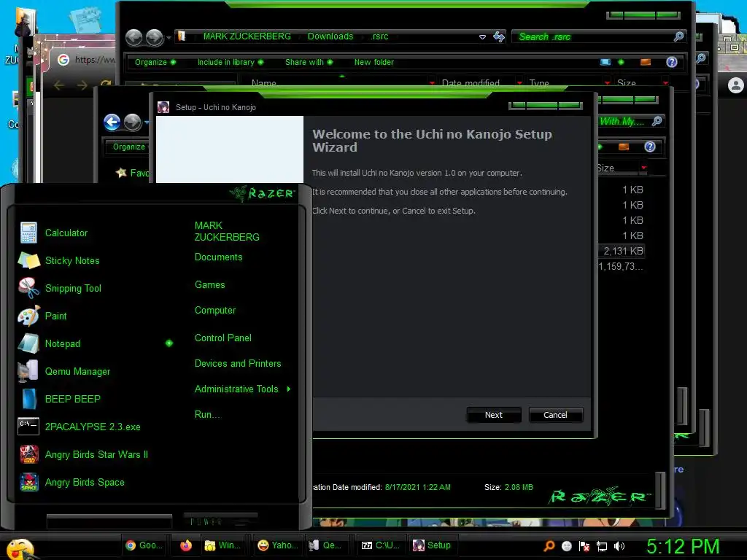Click the network tray icon

602,546
